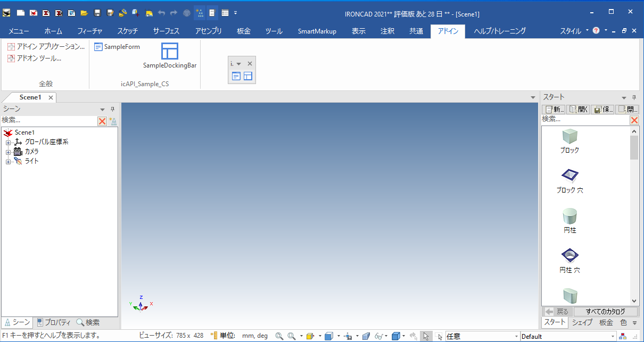Click the selection arrow tool in status bar
Image resolution: width=644 pixels, height=342 pixels.
click(x=426, y=336)
